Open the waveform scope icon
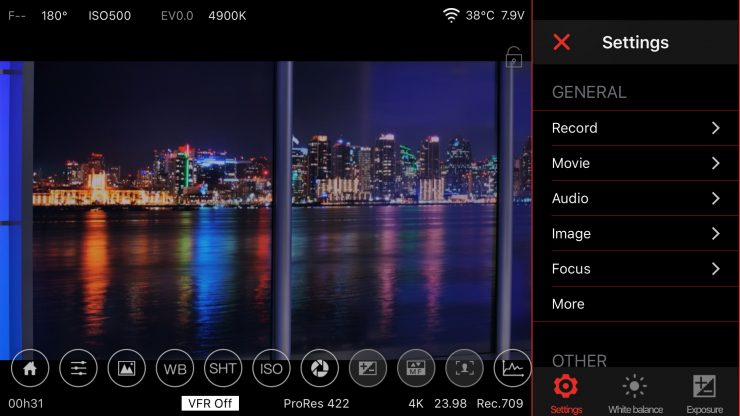The height and width of the screenshot is (416, 740). coord(512,369)
